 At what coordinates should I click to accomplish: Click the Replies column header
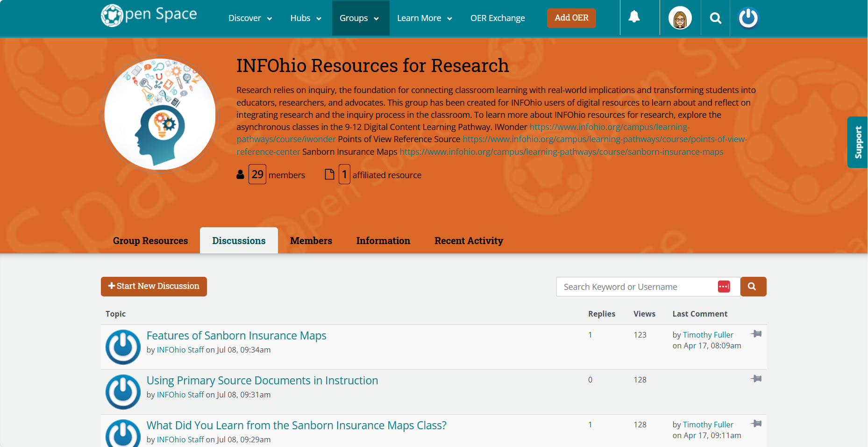(x=602, y=314)
